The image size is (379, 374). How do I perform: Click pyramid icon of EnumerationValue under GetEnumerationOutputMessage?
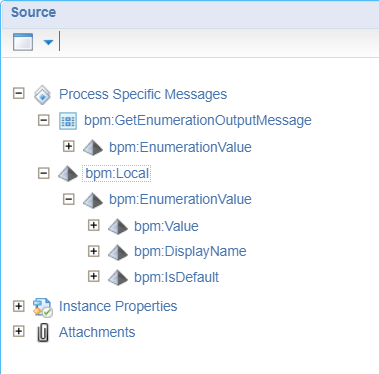pyautogui.click(x=93, y=147)
